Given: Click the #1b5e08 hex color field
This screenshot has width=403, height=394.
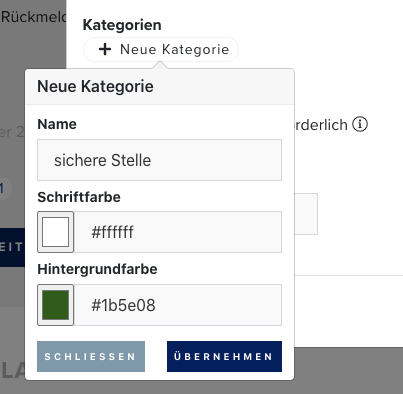Looking at the screenshot, I should click(178, 305).
